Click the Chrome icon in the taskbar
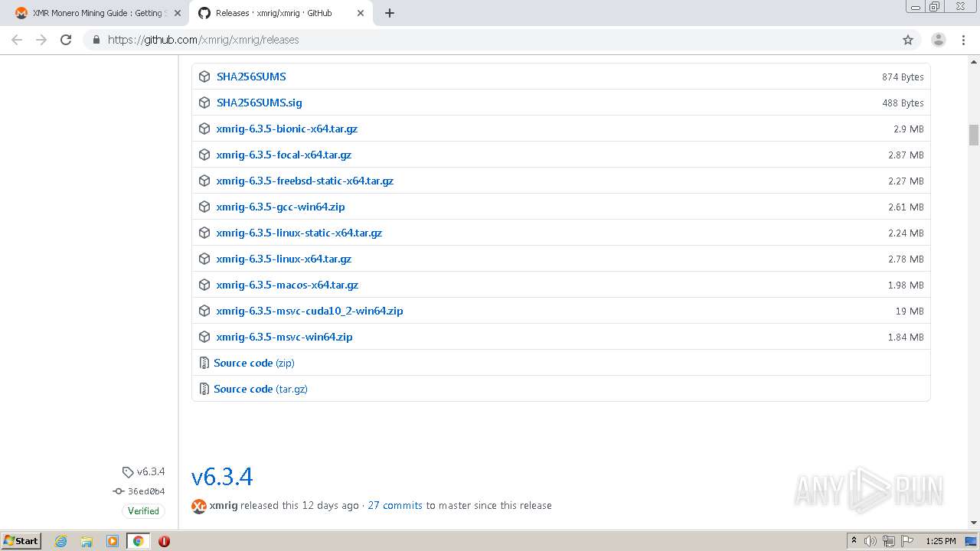Image resolution: width=980 pixels, height=551 pixels. point(138,541)
